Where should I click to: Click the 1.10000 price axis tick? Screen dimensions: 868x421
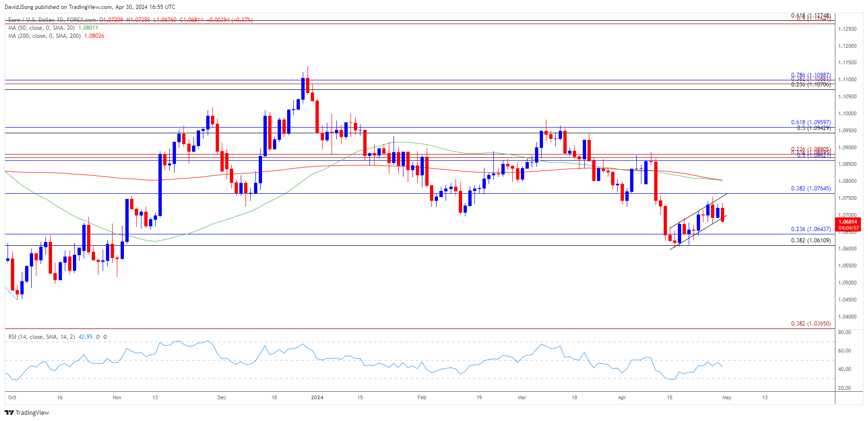point(847,113)
